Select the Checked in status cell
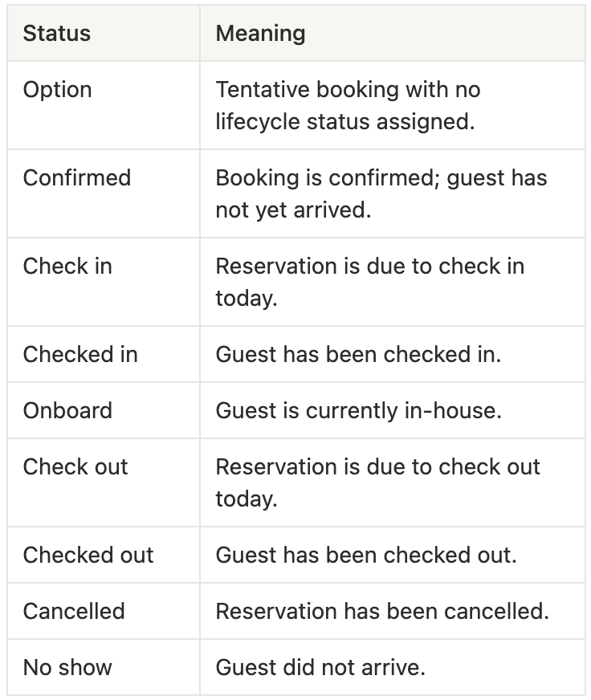Viewport: 591px width, 700px height. [104, 355]
